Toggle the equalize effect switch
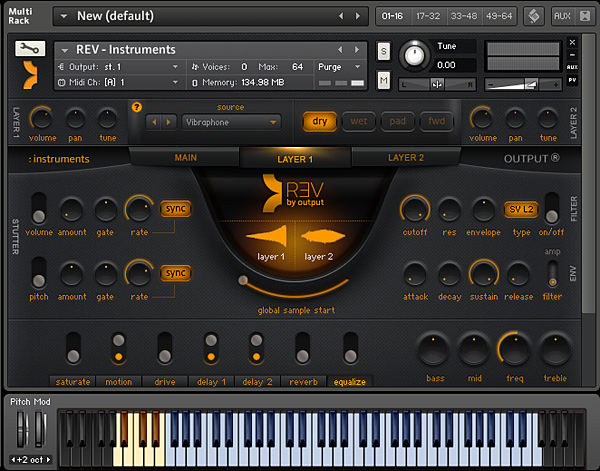This screenshot has width=600, height=471. pyautogui.click(x=351, y=348)
